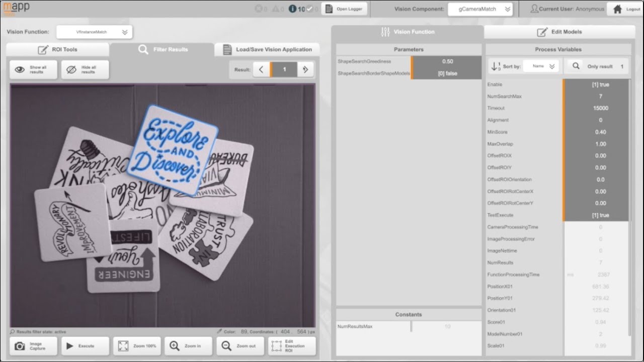Toggle the Only result search filter

point(597,66)
